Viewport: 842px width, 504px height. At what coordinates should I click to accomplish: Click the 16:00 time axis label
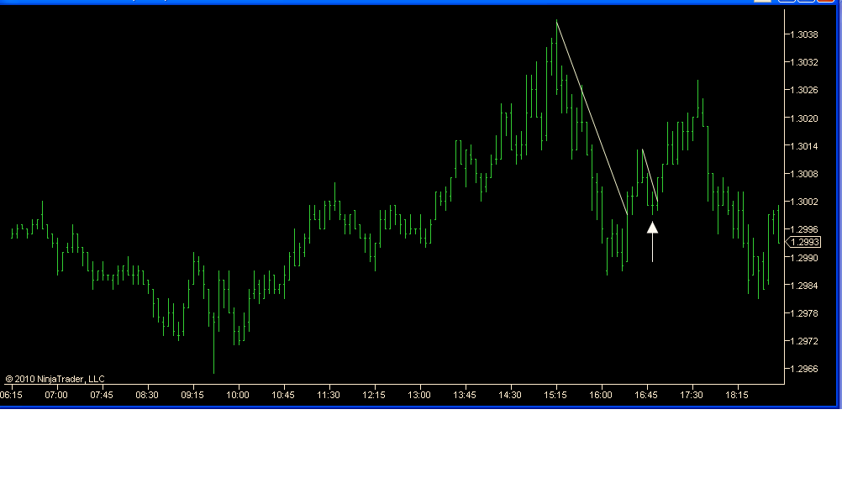click(x=600, y=395)
